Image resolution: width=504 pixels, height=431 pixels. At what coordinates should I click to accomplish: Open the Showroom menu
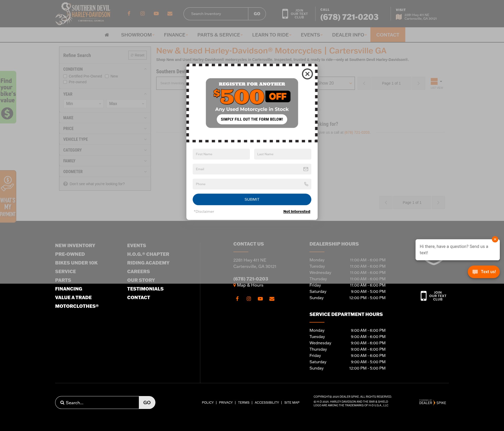tap(138, 35)
